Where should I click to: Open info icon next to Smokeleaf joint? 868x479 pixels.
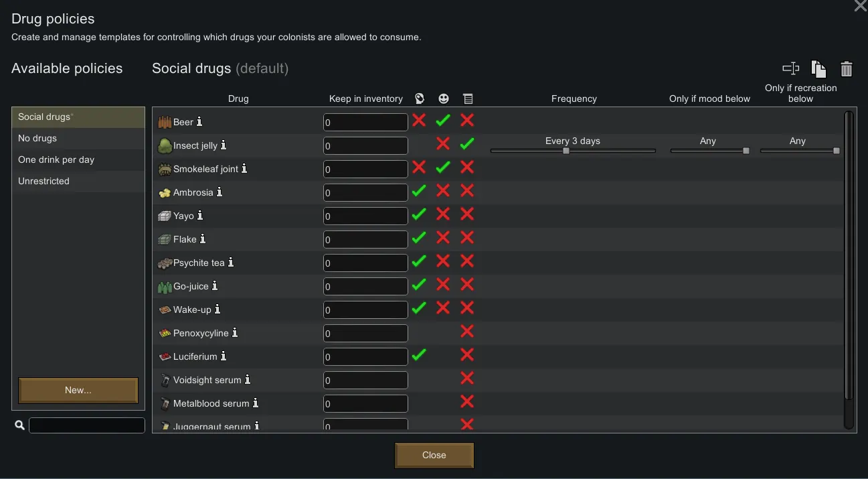[x=244, y=169]
